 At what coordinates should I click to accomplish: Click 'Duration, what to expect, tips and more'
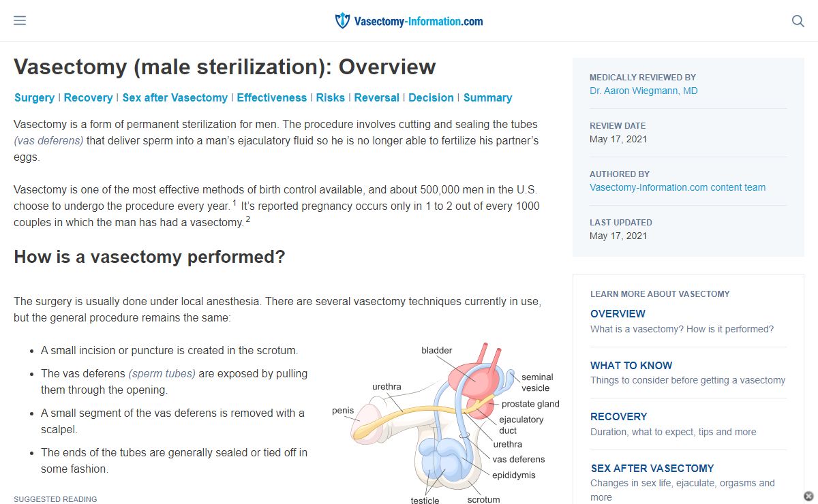point(673,432)
